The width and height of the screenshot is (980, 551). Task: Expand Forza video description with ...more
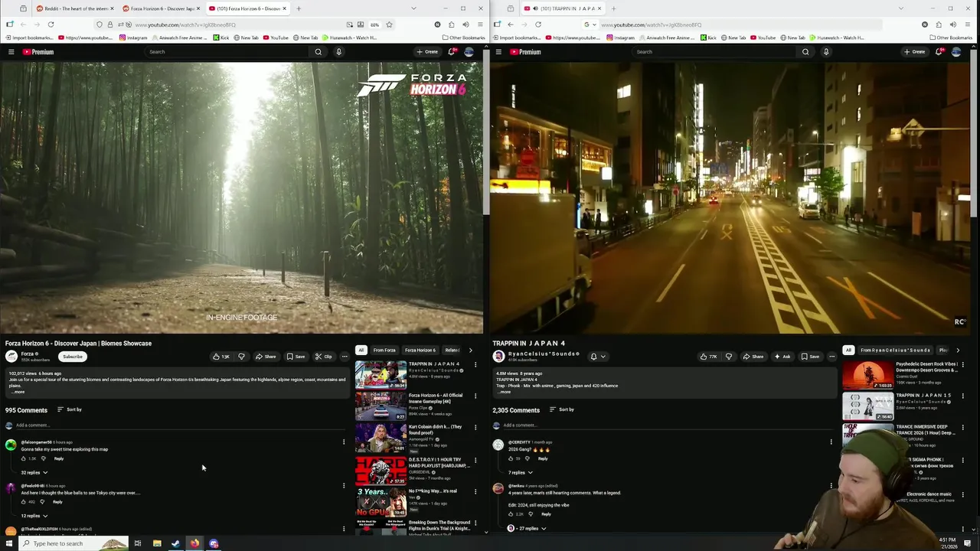(x=18, y=392)
